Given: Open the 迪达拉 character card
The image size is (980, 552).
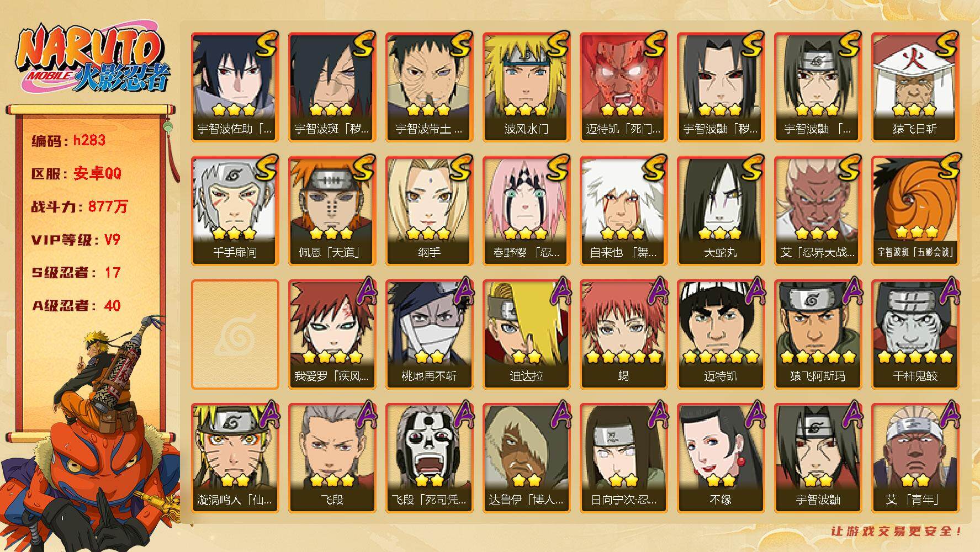Looking at the screenshot, I should tap(526, 334).
